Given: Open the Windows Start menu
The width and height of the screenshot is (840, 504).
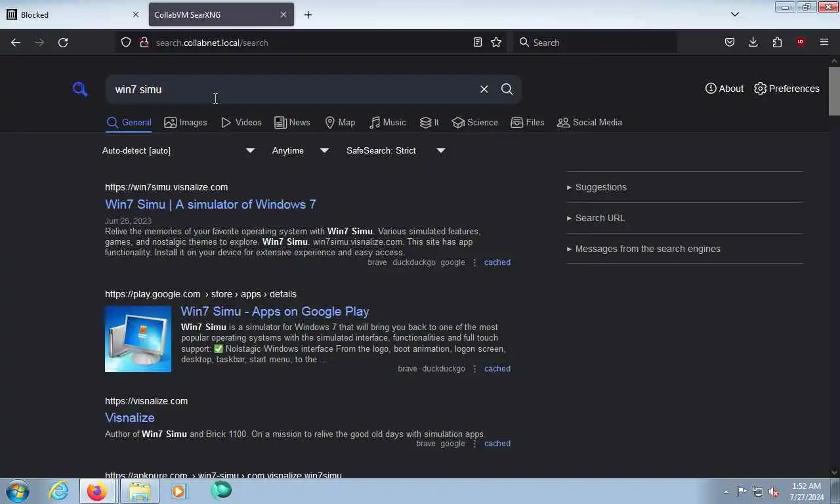Looking at the screenshot, I should (18, 491).
